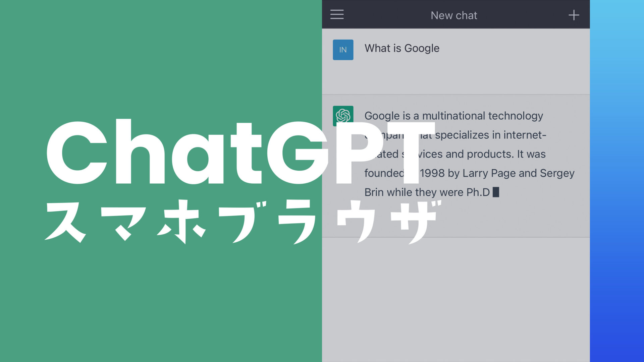Click the text vices and products. It was
Image resolution: width=644 pixels, height=362 pixels.
point(481,154)
